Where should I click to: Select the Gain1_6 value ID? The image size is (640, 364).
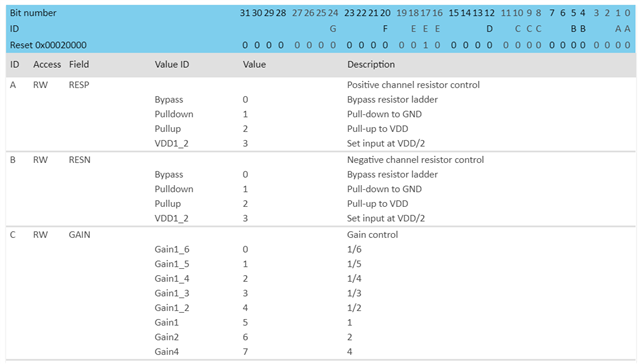tap(172, 249)
